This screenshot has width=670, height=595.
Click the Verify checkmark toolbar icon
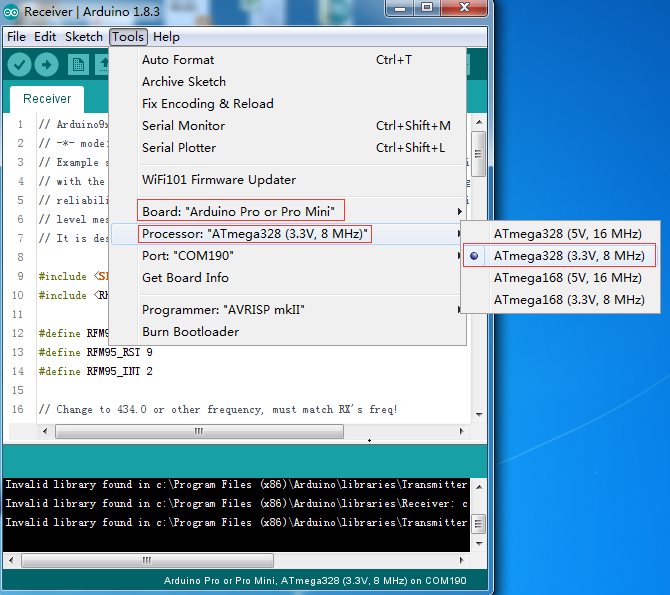pyautogui.click(x=19, y=65)
